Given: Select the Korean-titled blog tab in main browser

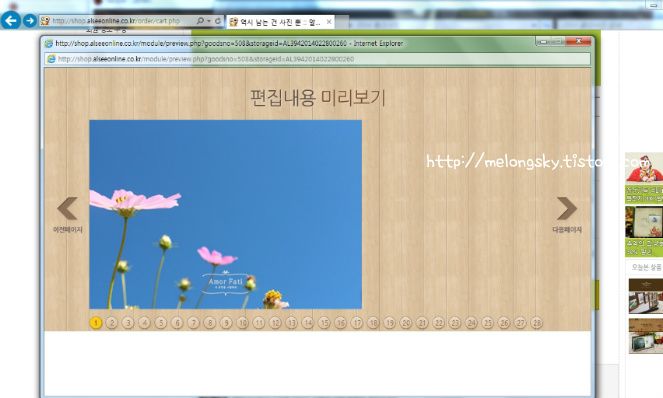Looking at the screenshot, I should (x=280, y=22).
